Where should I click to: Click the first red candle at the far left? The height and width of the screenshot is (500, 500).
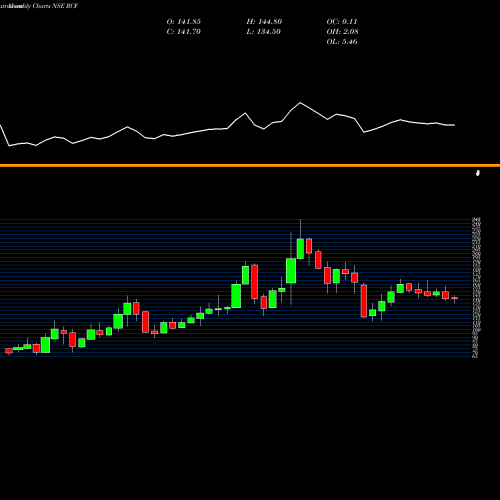click(x=9, y=351)
